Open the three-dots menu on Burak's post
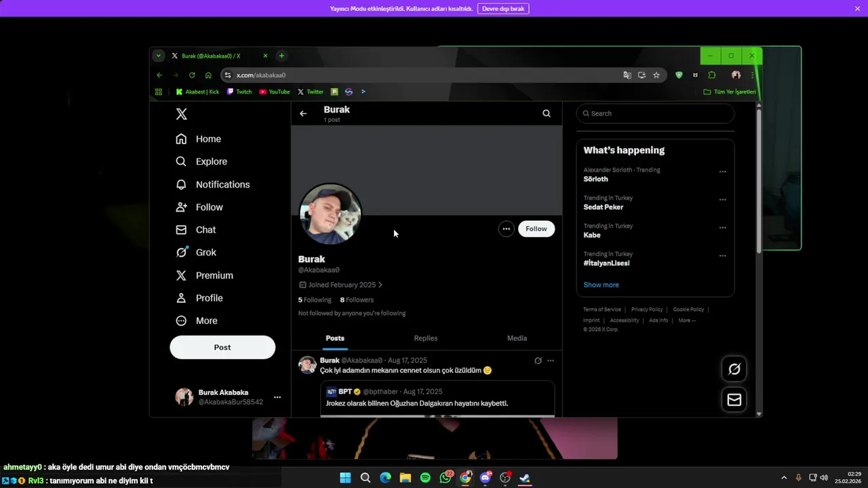 click(x=551, y=361)
